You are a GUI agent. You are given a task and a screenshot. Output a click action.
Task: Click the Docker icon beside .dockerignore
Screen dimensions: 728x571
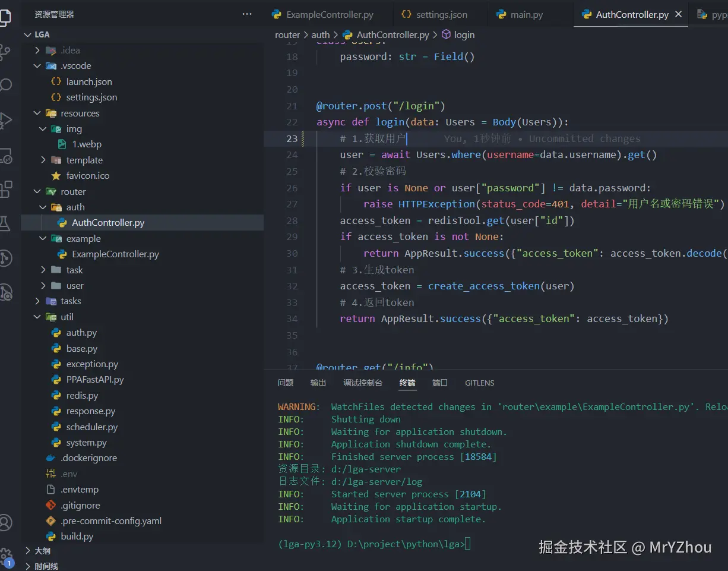[x=50, y=458]
